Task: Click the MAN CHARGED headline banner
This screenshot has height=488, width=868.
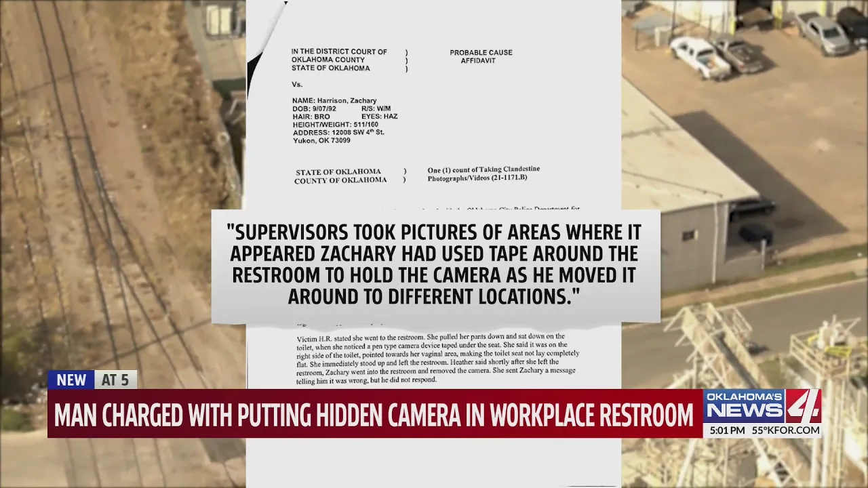Action: (x=374, y=414)
